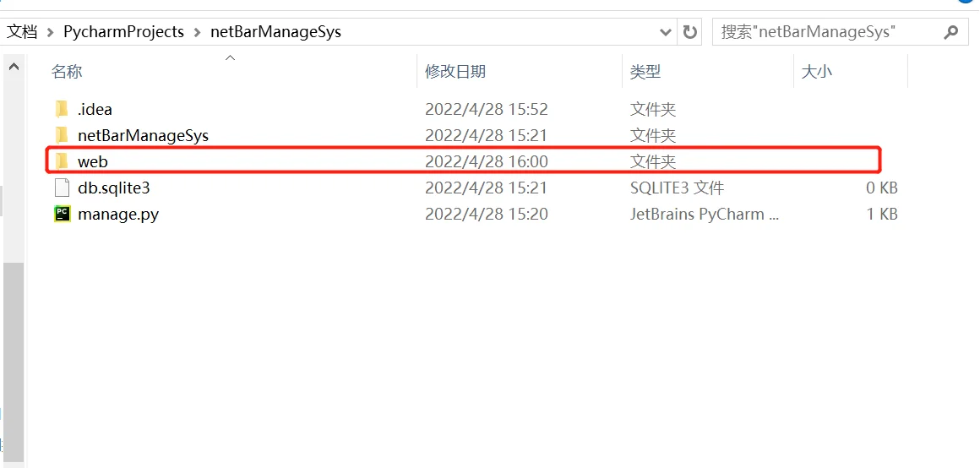Click 文件夹 type in .idea row

653,109
